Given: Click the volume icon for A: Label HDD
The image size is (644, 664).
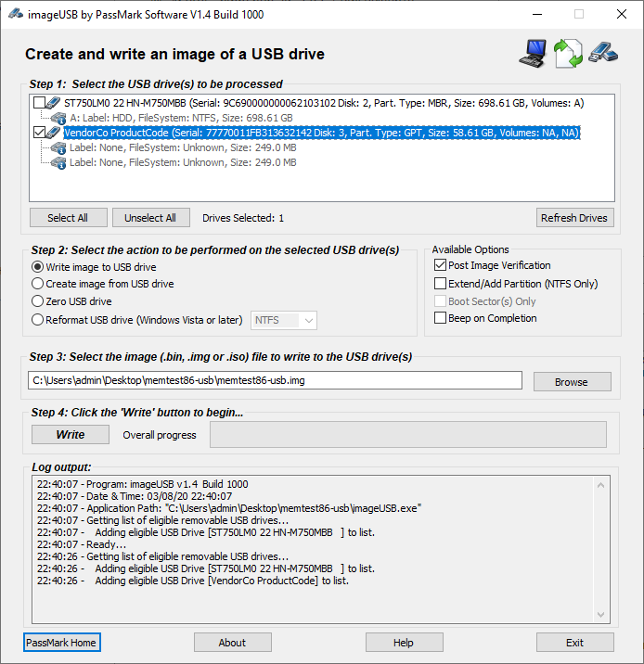Looking at the screenshot, I should 58,118.
